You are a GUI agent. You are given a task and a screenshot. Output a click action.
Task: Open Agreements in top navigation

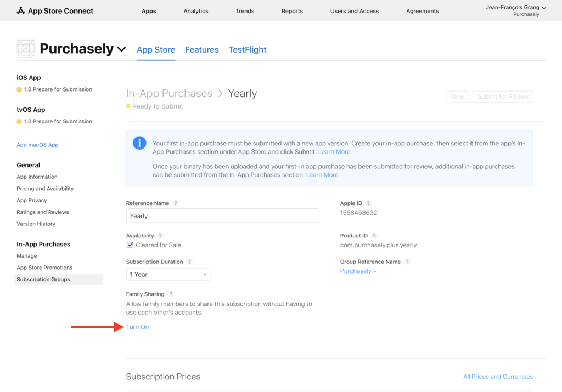pyautogui.click(x=422, y=11)
